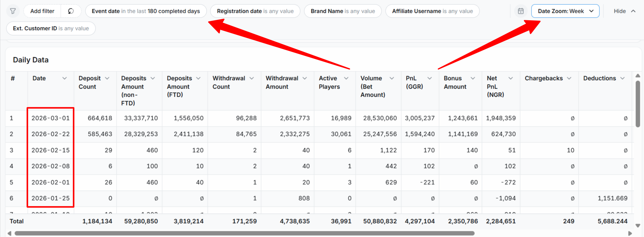Select the Affiliate Username filter chip
This screenshot has height=237, width=644.
point(432,11)
